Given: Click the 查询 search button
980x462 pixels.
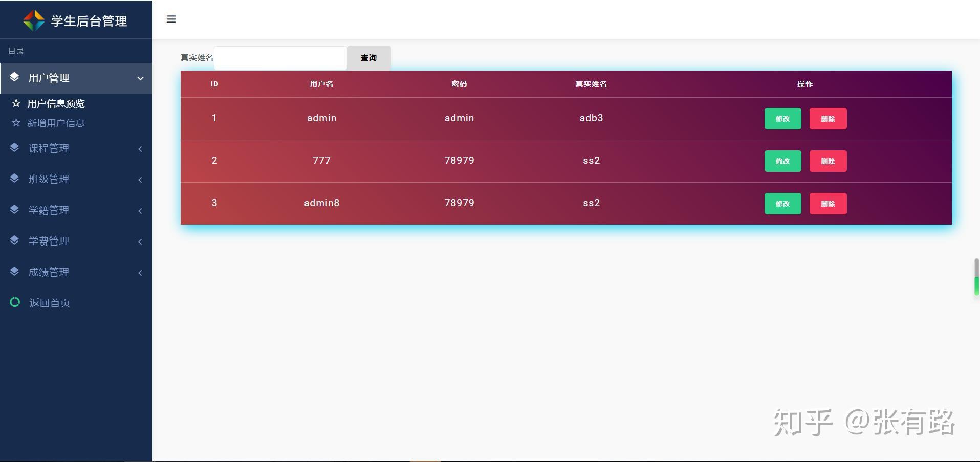Looking at the screenshot, I should point(369,58).
